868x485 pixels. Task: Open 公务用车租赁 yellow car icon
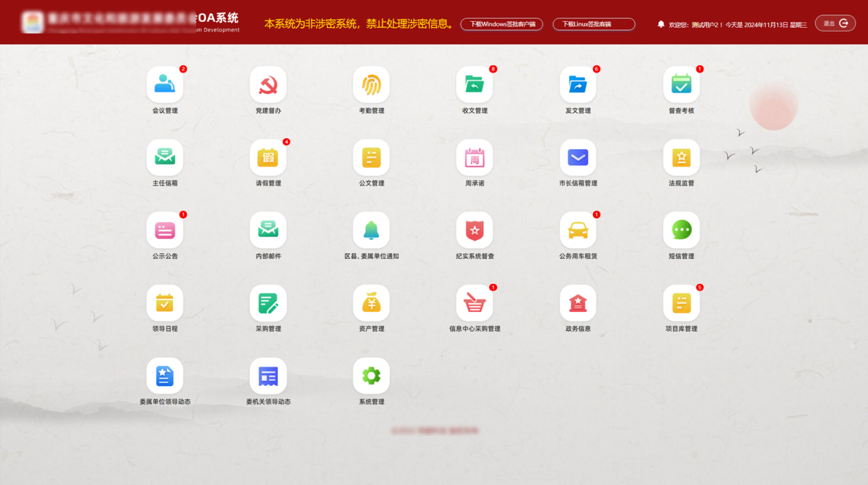578,230
